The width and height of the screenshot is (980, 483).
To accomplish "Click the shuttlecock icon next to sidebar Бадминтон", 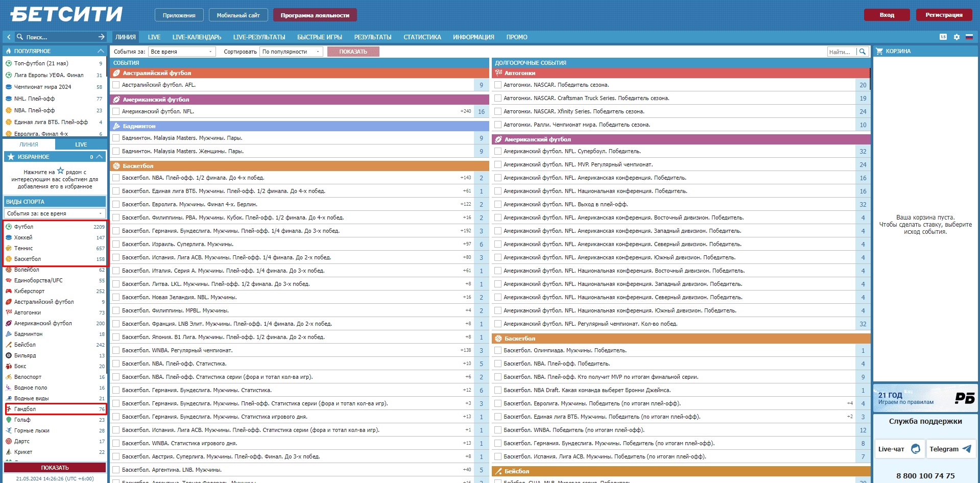I will (x=9, y=334).
